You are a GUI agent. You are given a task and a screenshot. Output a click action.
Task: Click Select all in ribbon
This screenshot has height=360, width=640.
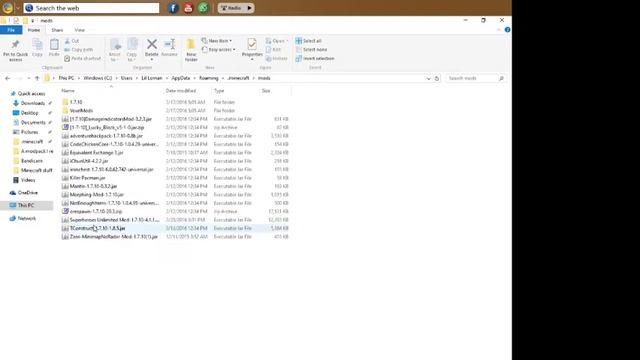[x=309, y=41]
